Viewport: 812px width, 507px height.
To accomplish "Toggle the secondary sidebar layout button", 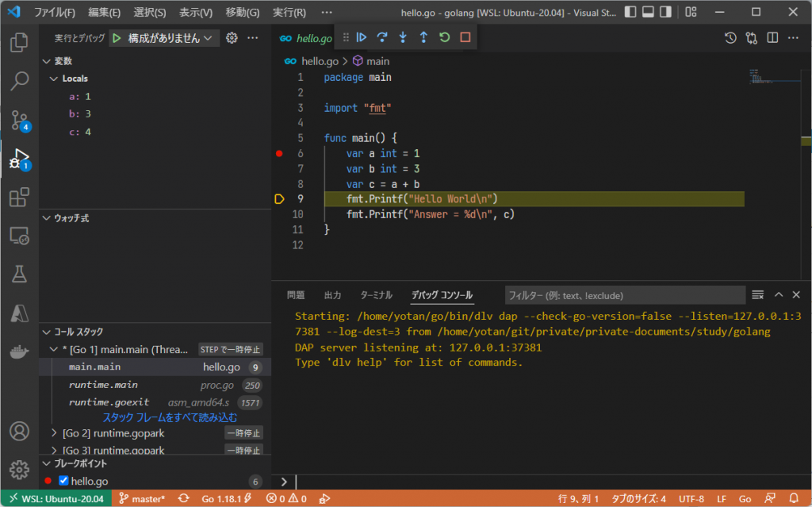I will pos(665,12).
